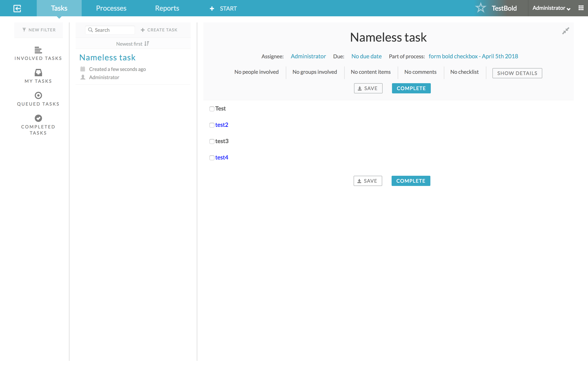Open the form bold checkbox process link

[473, 56]
